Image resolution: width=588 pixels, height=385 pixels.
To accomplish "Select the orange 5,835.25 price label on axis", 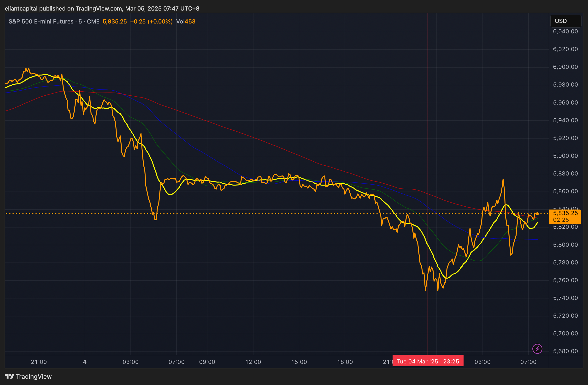I will tap(565, 213).
